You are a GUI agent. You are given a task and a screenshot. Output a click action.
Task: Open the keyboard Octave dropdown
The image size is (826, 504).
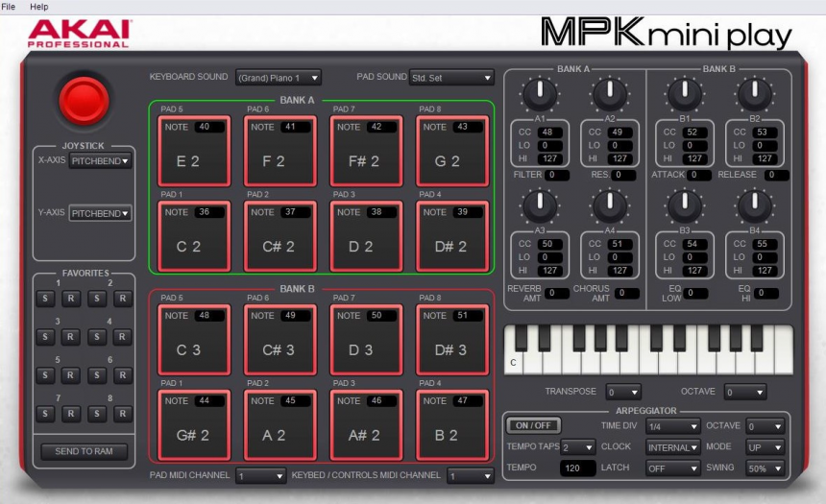[745, 392]
